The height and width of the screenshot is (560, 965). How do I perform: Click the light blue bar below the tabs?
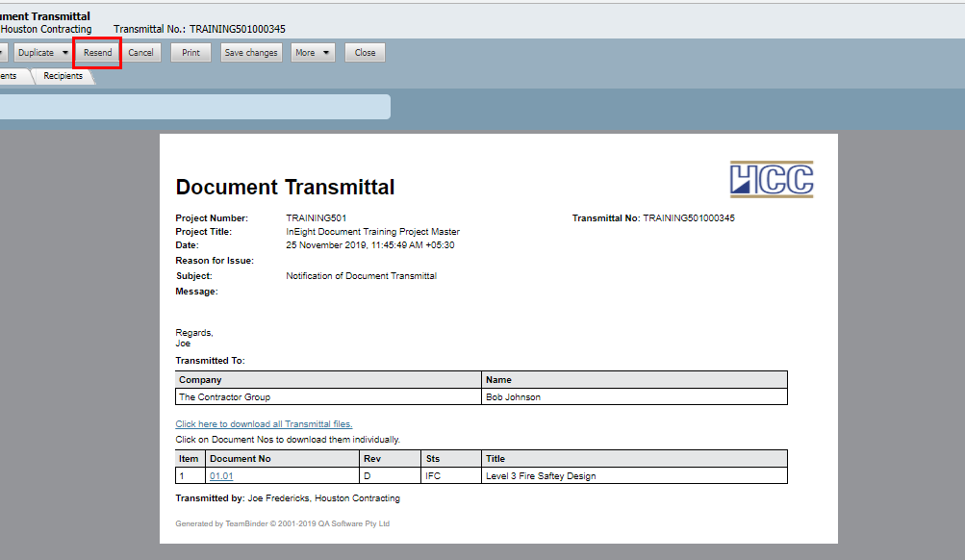click(x=192, y=107)
